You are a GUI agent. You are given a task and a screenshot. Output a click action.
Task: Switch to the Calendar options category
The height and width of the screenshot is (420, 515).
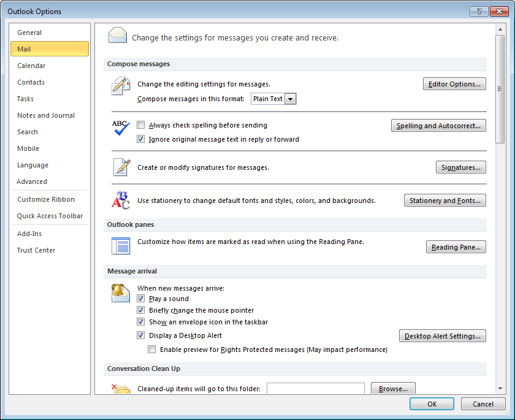pos(50,66)
